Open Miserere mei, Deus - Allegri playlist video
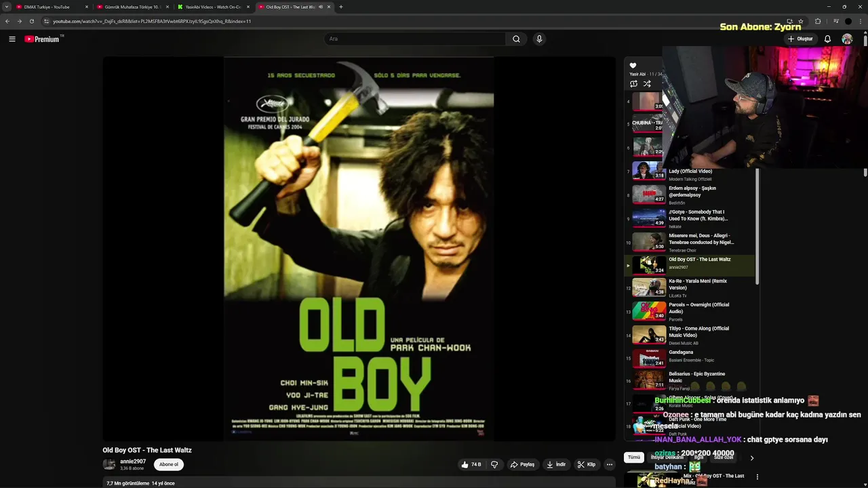Viewport: 868px width, 488px height. tap(690, 241)
